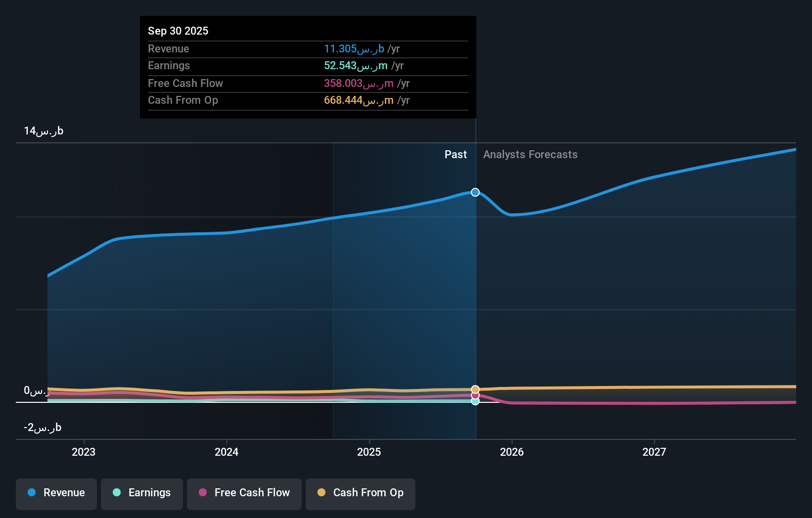Expand the Analysts Forecasts section
This screenshot has width=812, height=518.
[x=530, y=154]
